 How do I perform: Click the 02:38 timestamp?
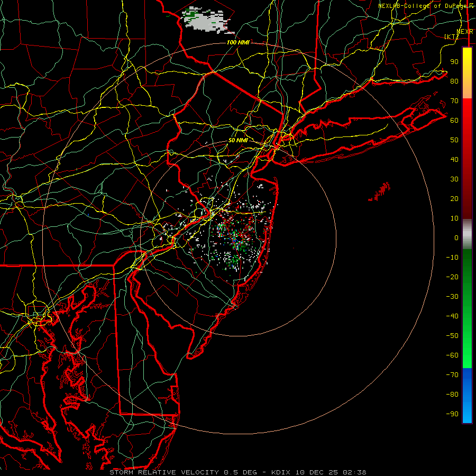point(354,472)
